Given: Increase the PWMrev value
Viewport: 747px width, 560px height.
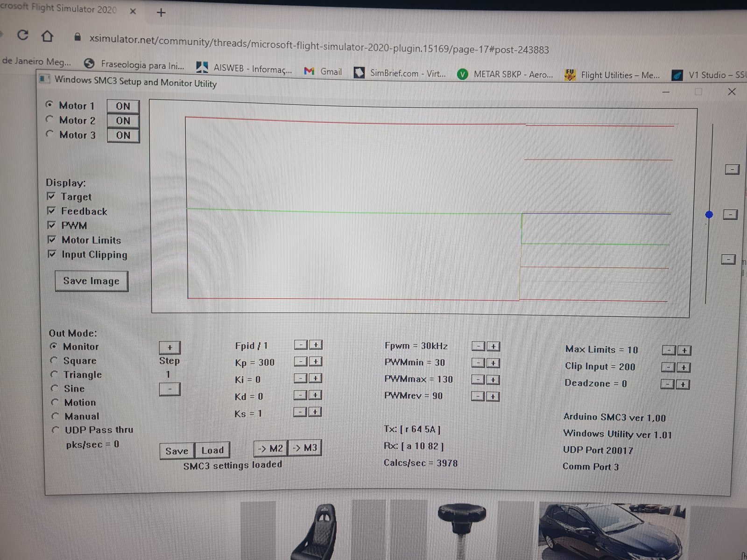Looking at the screenshot, I should coord(493,397).
